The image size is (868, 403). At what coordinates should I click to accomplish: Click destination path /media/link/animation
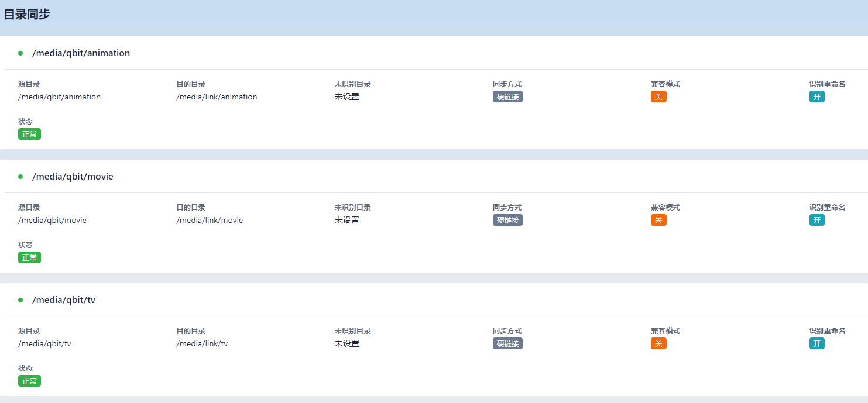pyautogui.click(x=217, y=97)
